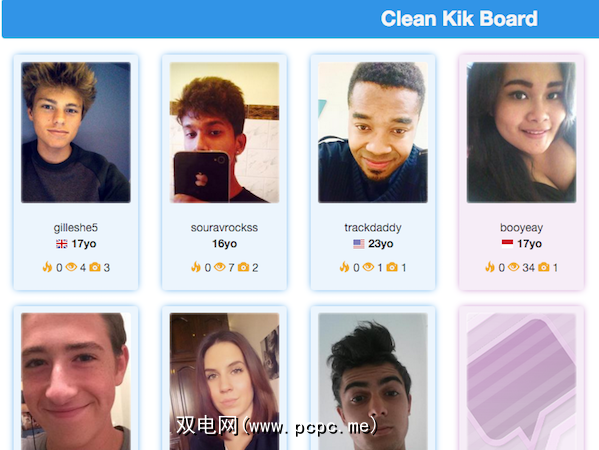Open the trackdaddy profile name
Image resolution: width=599 pixels, height=450 pixels.
373,228
